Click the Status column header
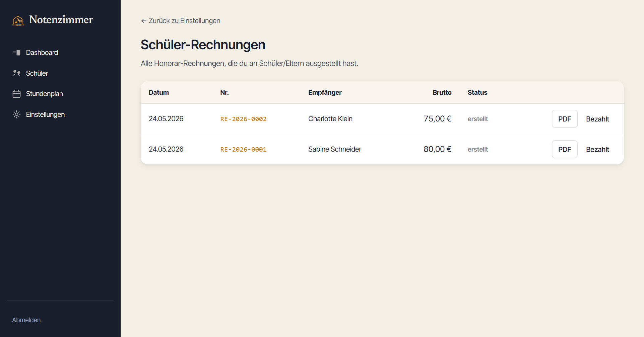Screen dimensions: 644x337 pyautogui.click(x=477, y=92)
